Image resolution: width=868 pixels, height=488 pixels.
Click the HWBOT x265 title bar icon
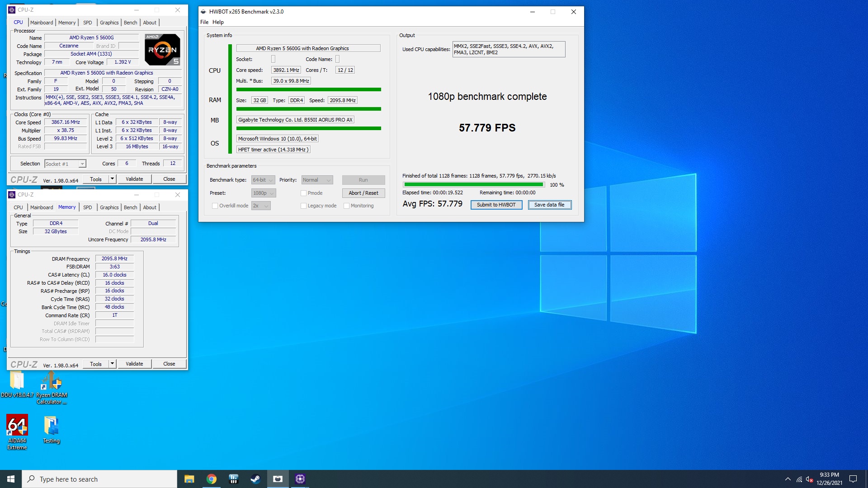click(203, 12)
